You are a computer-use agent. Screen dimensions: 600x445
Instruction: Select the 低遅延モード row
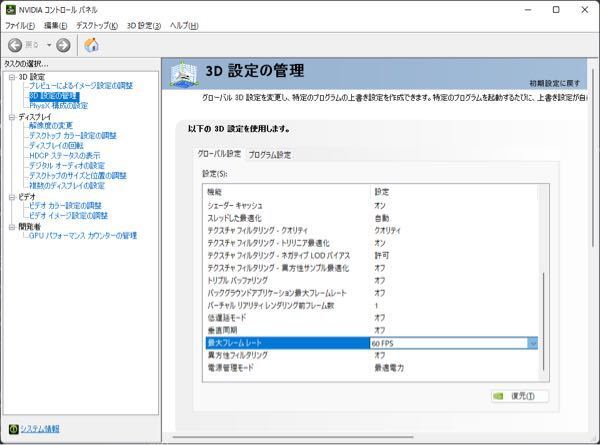[371, 318]
